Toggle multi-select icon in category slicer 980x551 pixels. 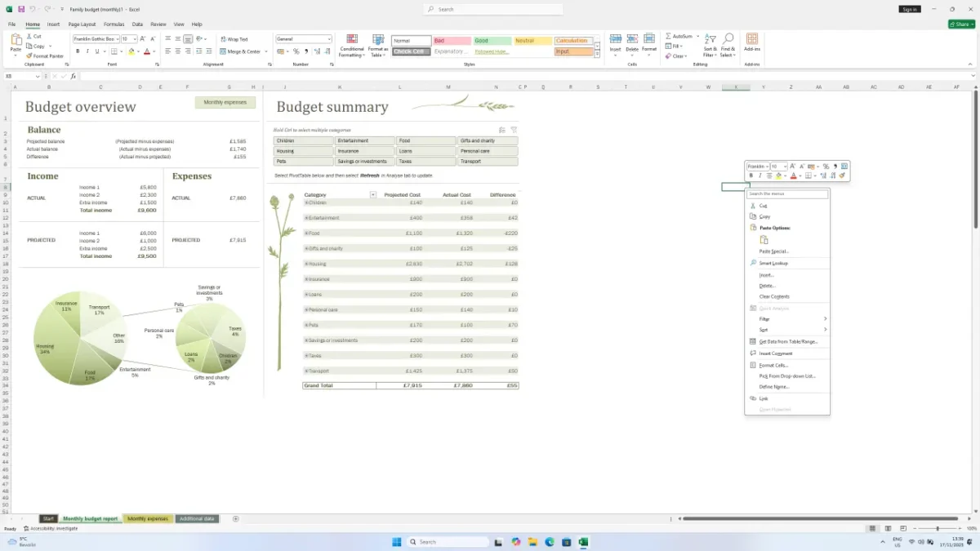point(502,130)
